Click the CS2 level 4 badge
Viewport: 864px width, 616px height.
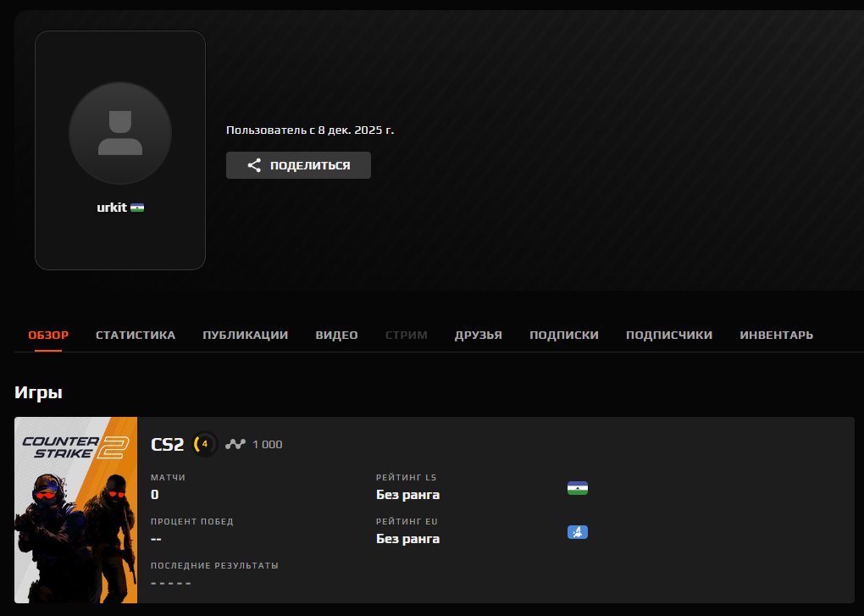click(204, 444)
